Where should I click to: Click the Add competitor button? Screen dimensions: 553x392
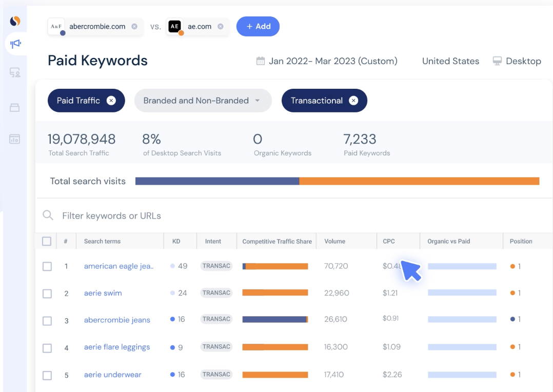pos(258,27)
